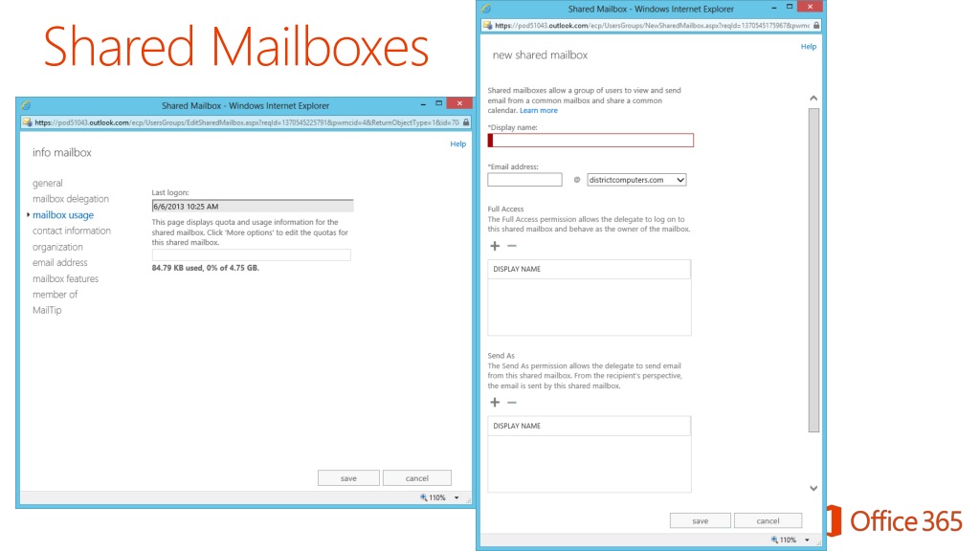Open the districtcomputers.com domain dropdown
This screenshot has height=551, width=980.
pos(636,179)
